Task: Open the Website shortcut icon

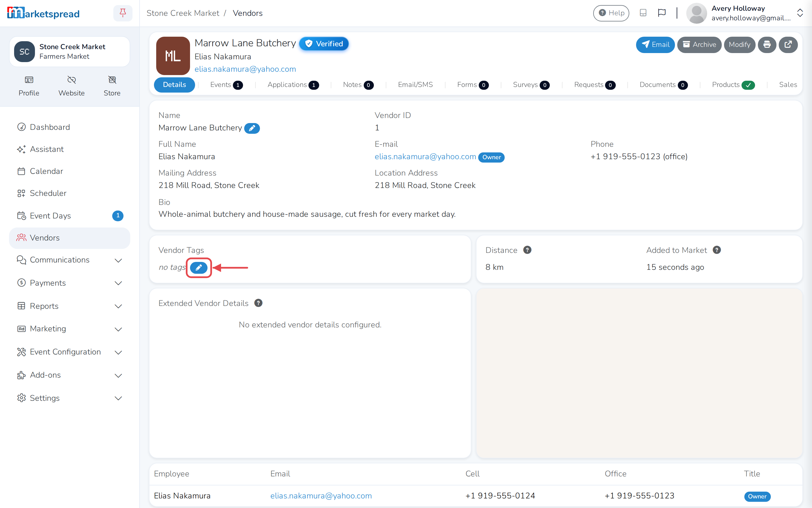Action: coord(71,86)
